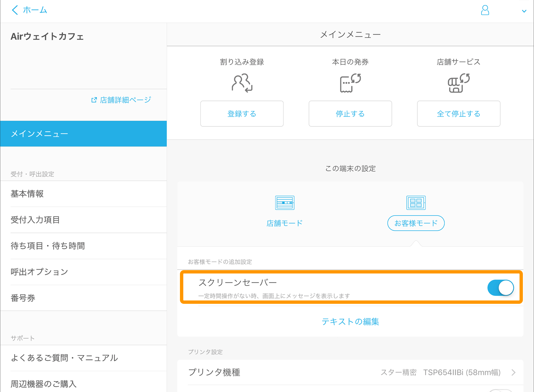The height and width of the screenshot is (392, 534).
Task: Go back to ホーム
Action: (35, 10)
